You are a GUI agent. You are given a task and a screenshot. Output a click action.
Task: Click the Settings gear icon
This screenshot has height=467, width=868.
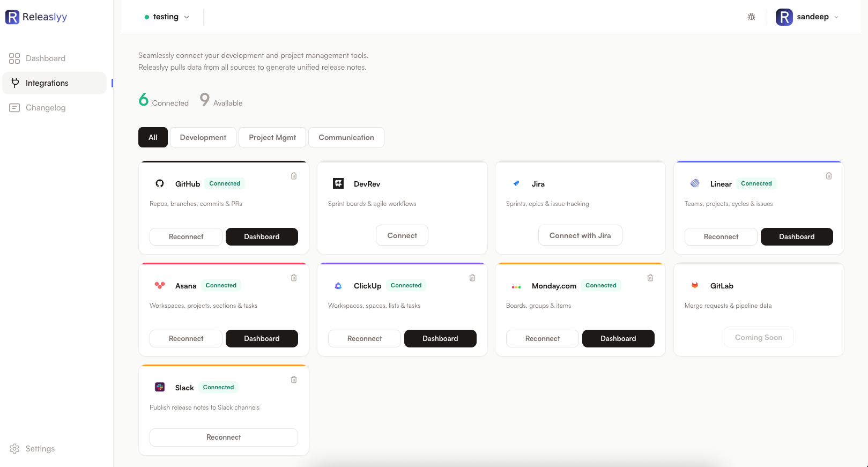pos(14,449)
